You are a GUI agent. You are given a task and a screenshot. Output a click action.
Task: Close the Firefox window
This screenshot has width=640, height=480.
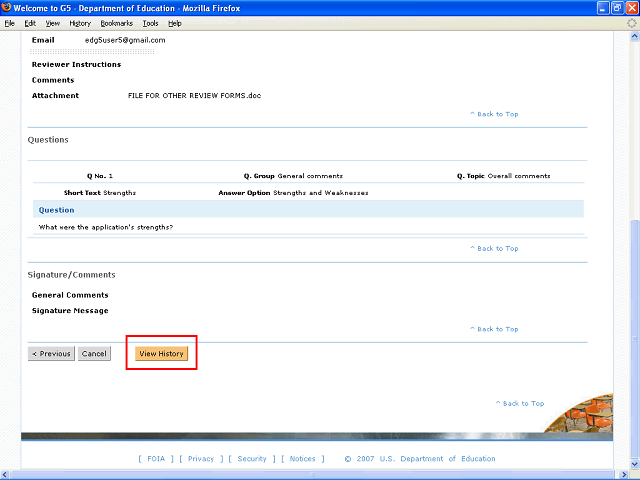(x=632, y=8)
